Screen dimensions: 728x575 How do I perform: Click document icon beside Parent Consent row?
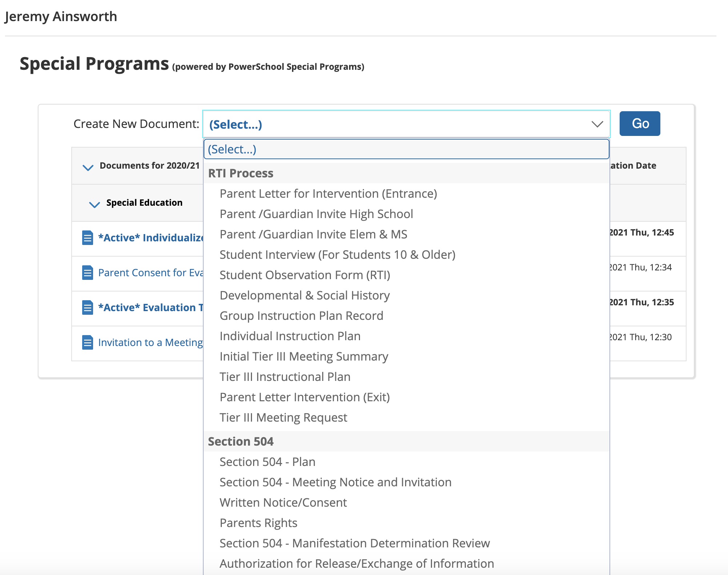[x=87, y=273]
